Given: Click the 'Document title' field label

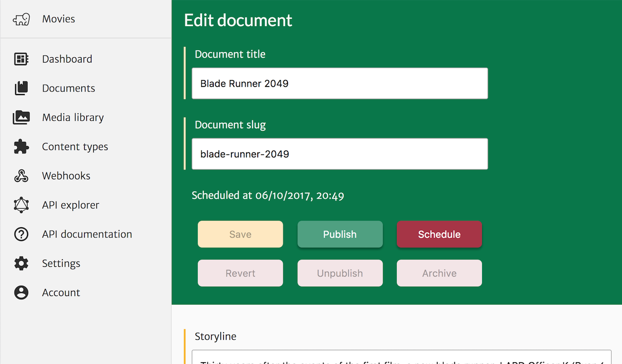Looking at the screenshot, I should (x=230, y=55).
